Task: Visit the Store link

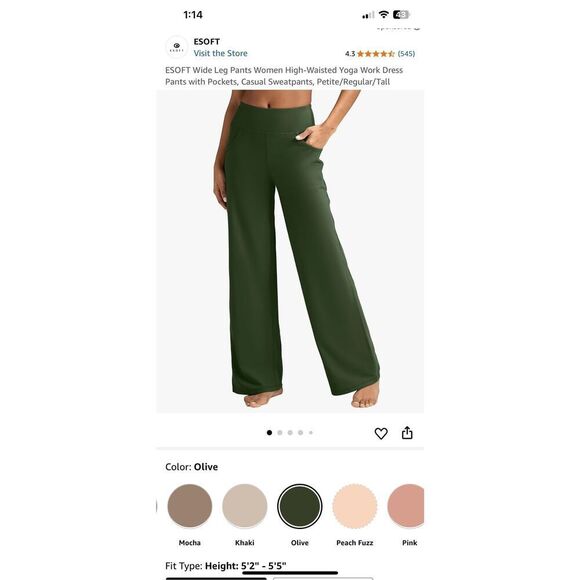Action: pos(220,53)
